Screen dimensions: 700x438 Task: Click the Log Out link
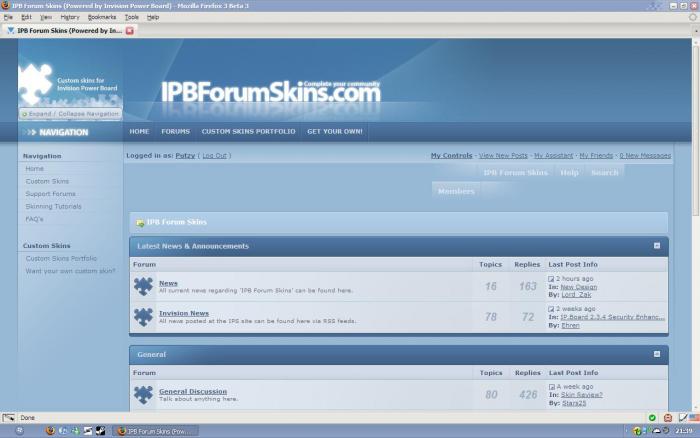[x=214, y=156]
